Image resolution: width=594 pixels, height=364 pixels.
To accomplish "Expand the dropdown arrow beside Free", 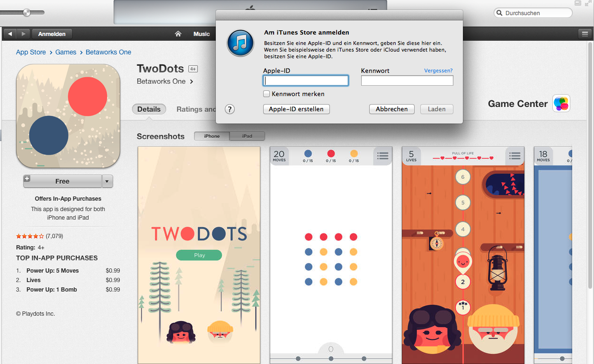I will [x=107, y=181].
